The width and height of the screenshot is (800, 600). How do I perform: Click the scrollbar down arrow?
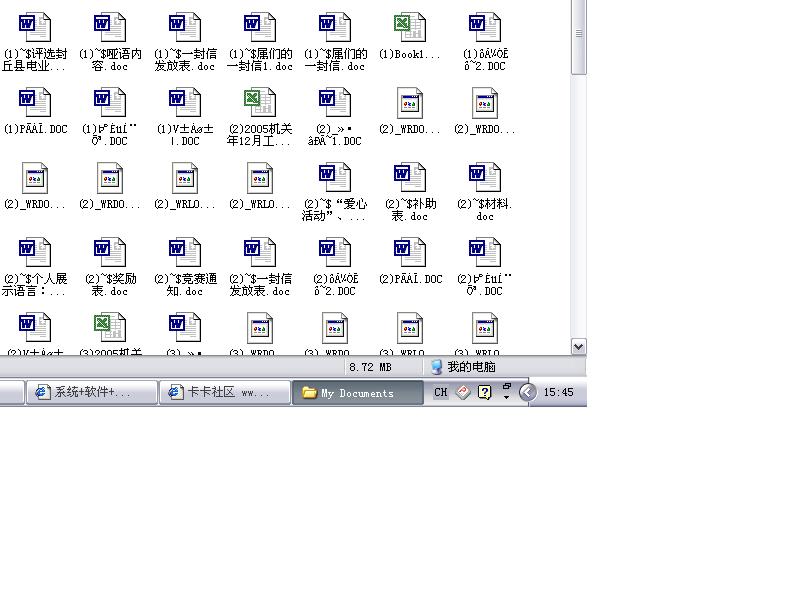[x=578, y=347]
